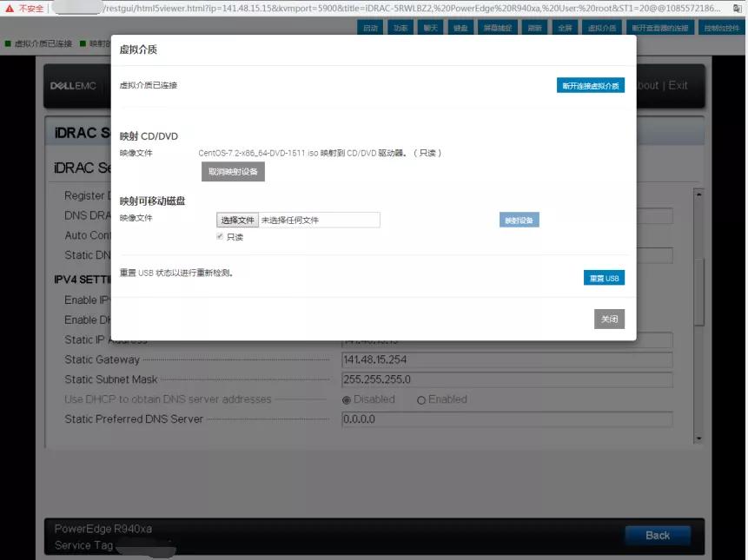Open the 聊天 (Chat) panel
This screenshot has height=560, width=748.
429,27
